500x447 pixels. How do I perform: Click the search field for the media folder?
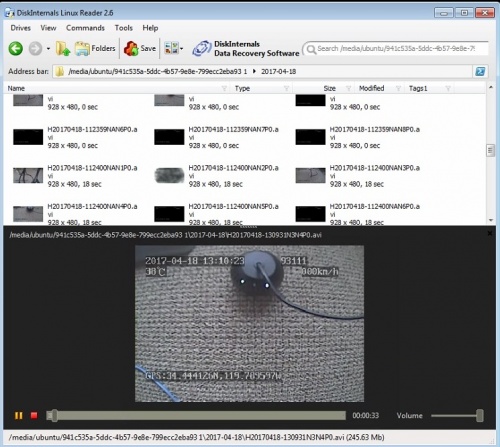396,49
